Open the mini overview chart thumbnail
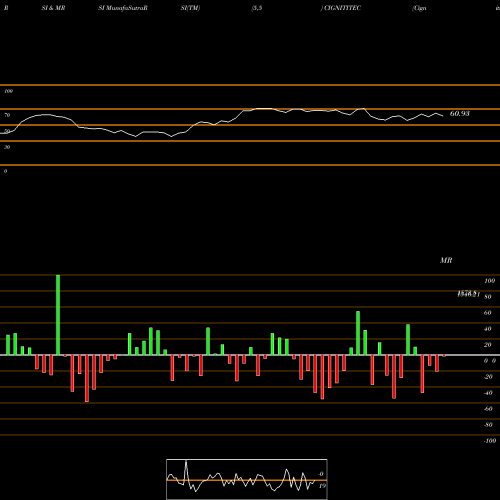The width and height of the screenshot is (500, 500). 247,479
